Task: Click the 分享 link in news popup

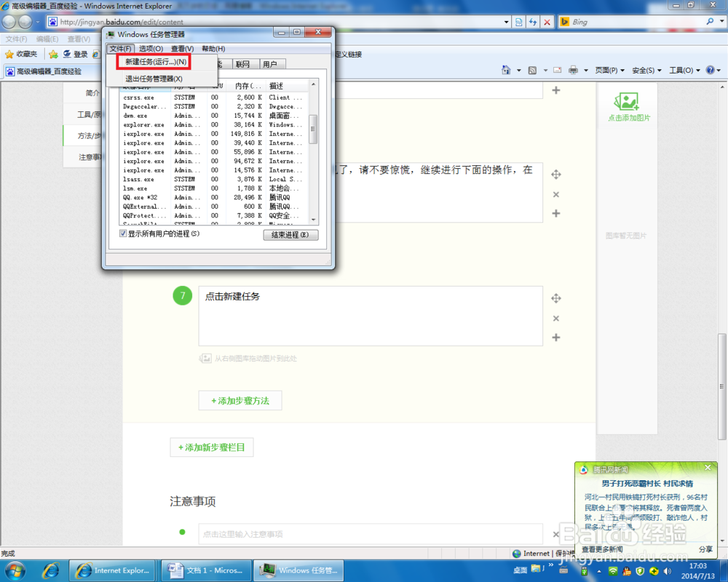Action: pos(705,549)
